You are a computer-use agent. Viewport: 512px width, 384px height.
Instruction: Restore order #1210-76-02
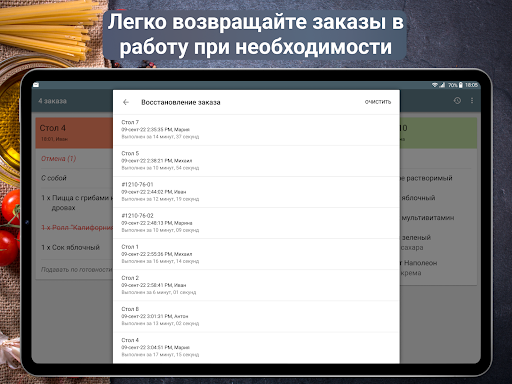256,223
